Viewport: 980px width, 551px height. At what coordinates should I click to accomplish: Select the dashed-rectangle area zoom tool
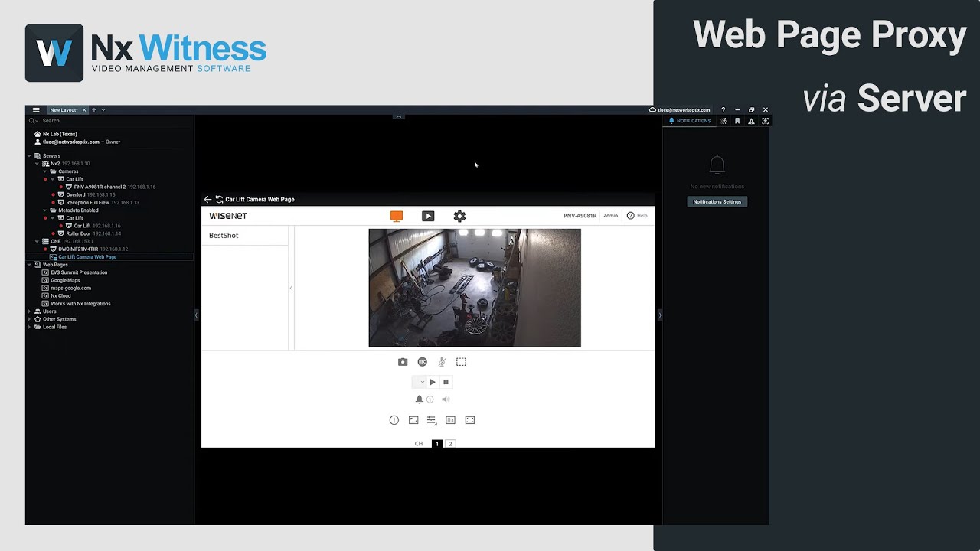click(x=461, y=362)
